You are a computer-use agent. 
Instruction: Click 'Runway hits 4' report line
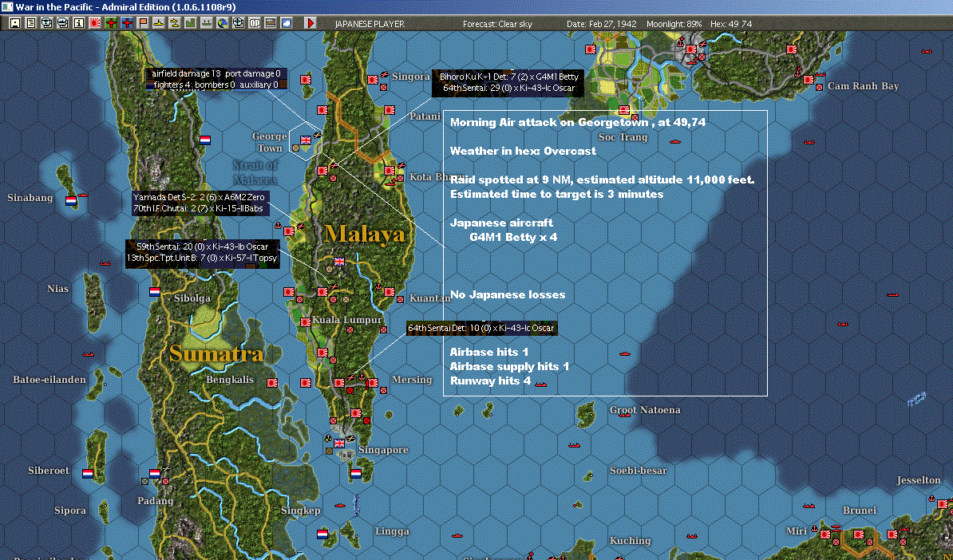(491, 381)
